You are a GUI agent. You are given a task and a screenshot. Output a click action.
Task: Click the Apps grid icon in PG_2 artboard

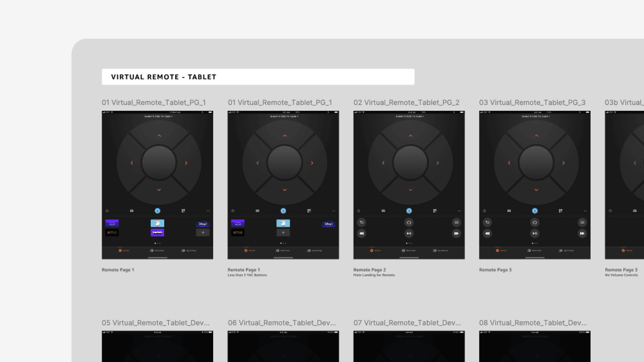point(435,211)
